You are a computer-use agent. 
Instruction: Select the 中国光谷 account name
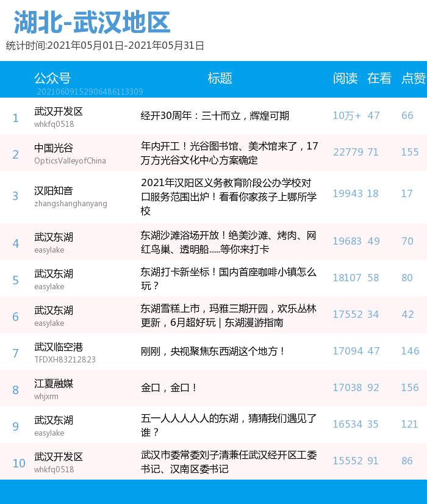point(54,148)
